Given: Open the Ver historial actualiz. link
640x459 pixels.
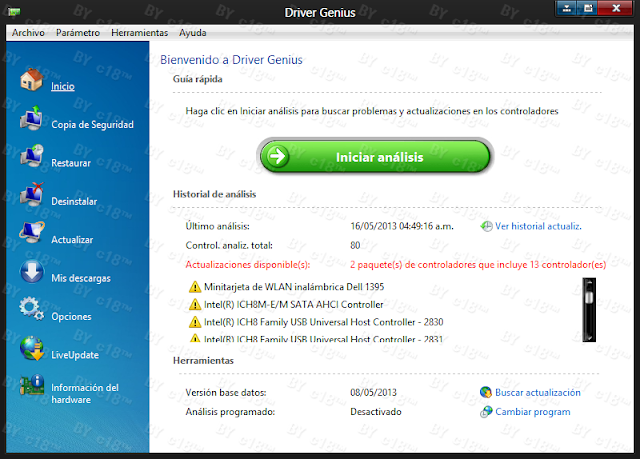Looking at the screenshot, I should pos(538,226).
